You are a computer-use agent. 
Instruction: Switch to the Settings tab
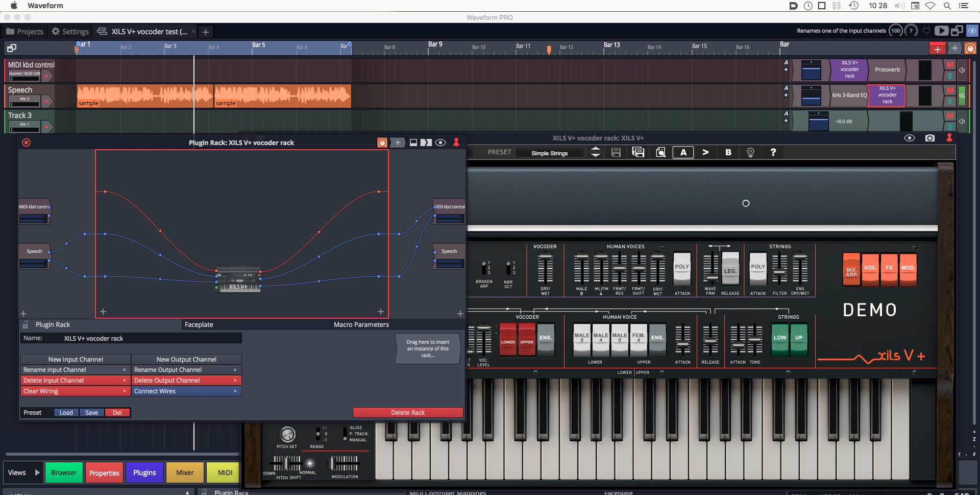pos(70,32)
